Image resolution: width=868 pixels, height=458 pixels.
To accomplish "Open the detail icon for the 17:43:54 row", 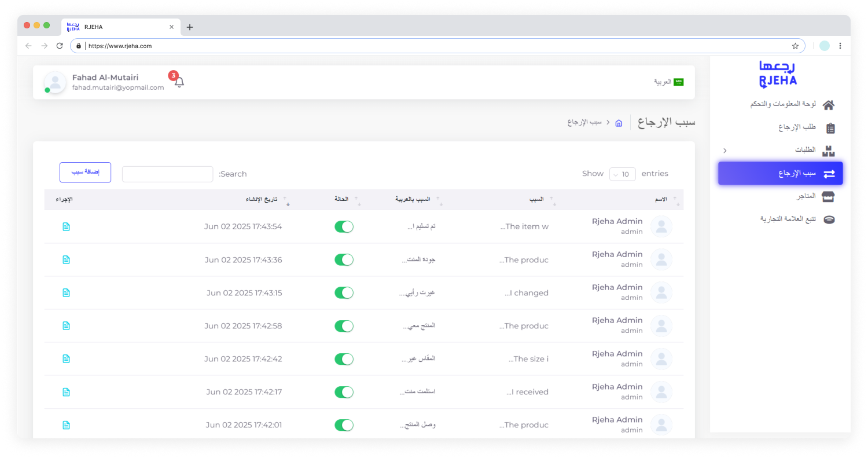I will coord(66,226).
